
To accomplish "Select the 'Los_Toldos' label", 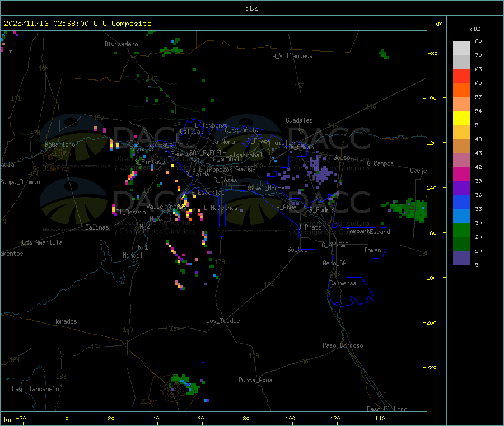I will click(x=223, y=321).
